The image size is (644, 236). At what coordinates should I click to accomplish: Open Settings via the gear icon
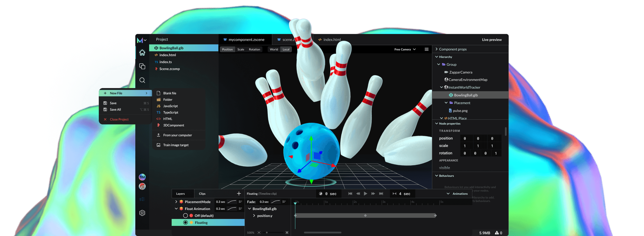click(x=142, y=213)
